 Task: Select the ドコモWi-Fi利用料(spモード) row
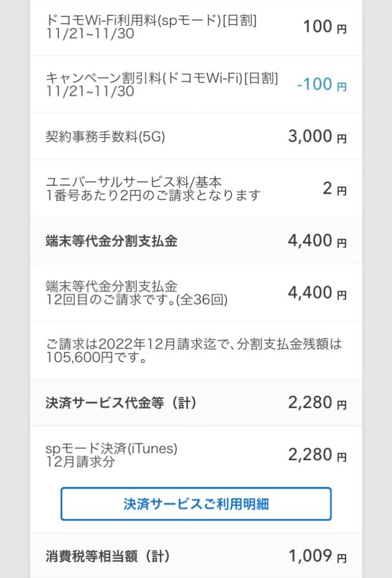click(196, 28)
